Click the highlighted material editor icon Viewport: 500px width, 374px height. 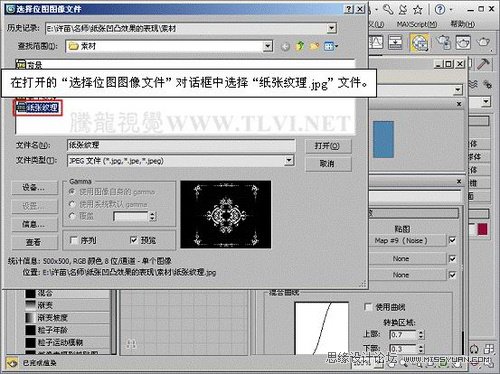(420, 43)
